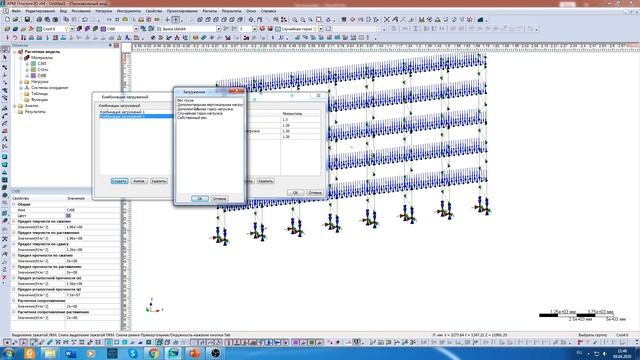Image resolution: width=640 pixels, height=360 pixels.
Task: Open the Нагрузки menu
Action: click(103, 11)
